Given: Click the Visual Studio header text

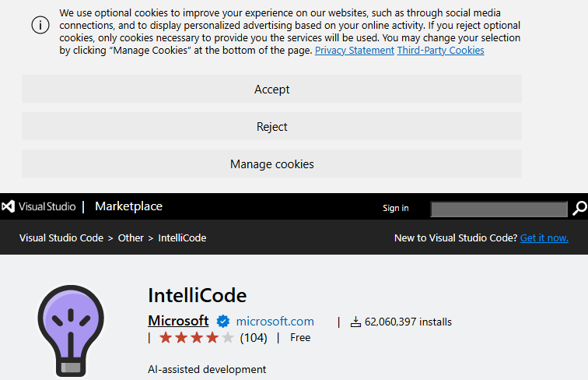Looking at the screenshot, I should pyautogui.click(x=47, y=206).
